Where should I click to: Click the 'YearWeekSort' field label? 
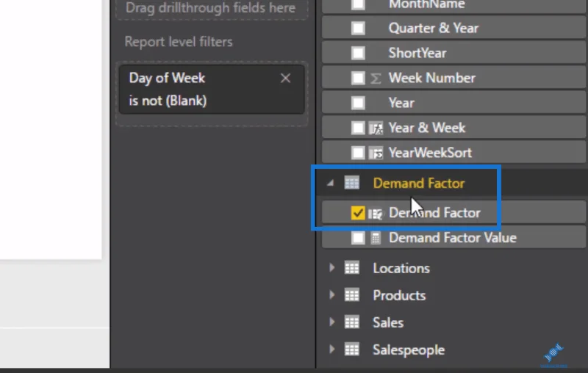(x=430, y=153)
